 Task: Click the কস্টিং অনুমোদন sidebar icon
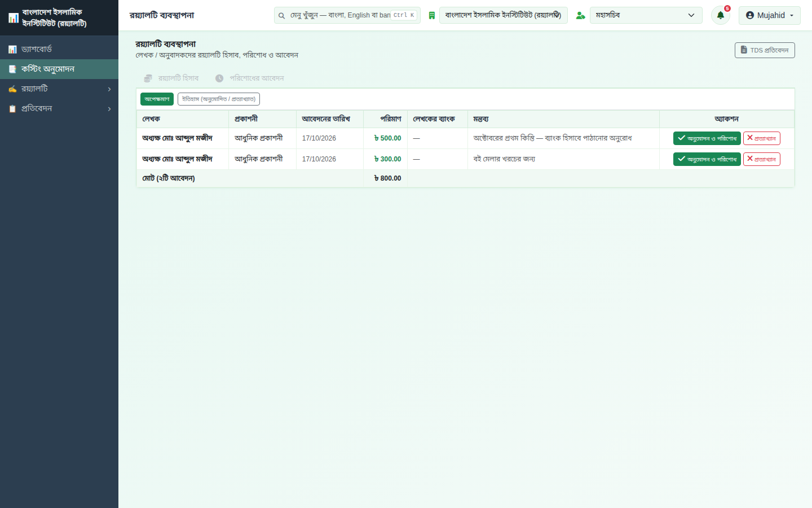click(12, 69)
